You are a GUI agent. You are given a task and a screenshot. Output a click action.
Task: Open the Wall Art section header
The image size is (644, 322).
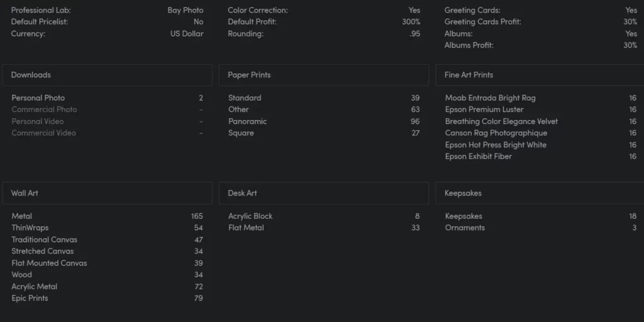click(107, 193)
